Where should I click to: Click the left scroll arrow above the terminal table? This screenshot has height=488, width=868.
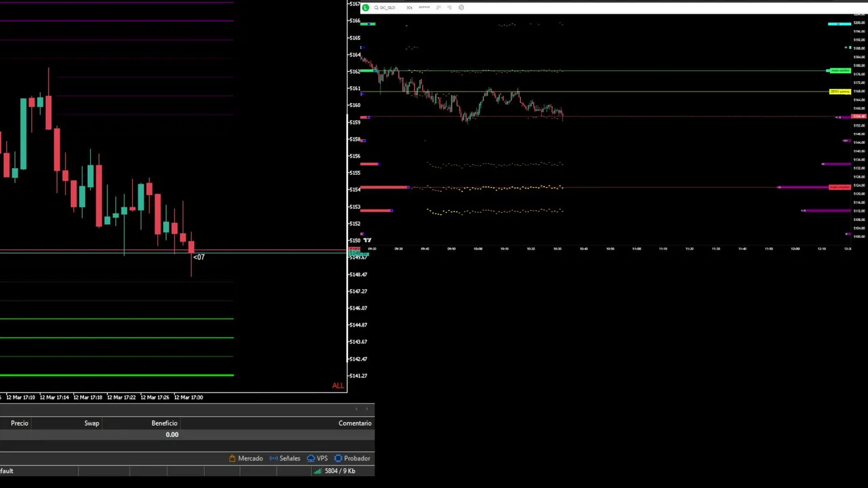tap(356, 409)
